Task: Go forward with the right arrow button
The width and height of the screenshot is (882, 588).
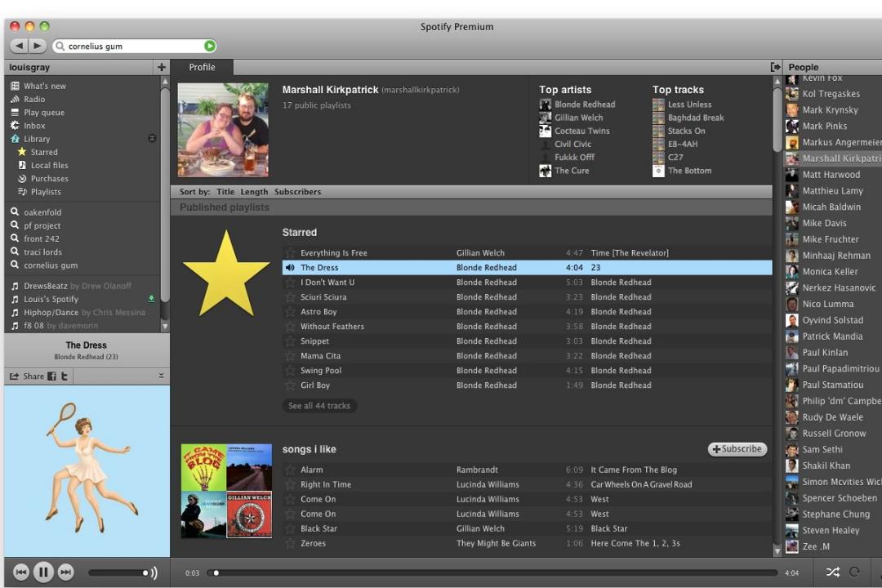Action: [37, 46]
